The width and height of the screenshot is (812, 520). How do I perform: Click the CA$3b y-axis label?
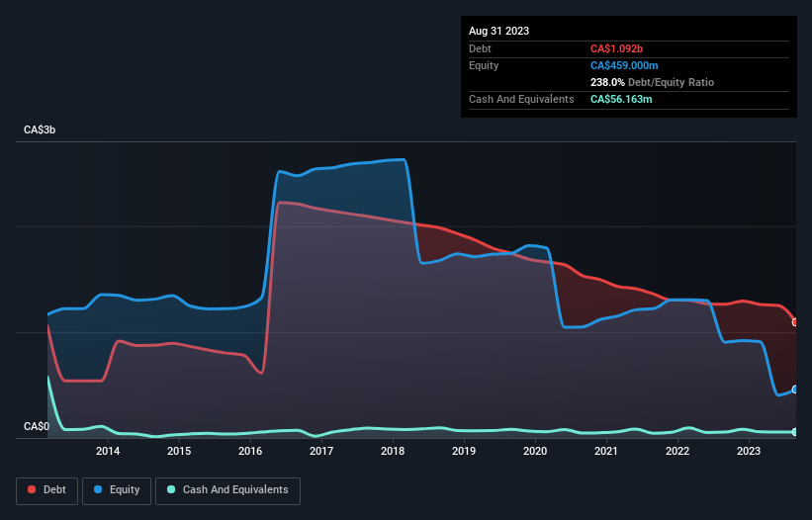click(x=40, y=130)
